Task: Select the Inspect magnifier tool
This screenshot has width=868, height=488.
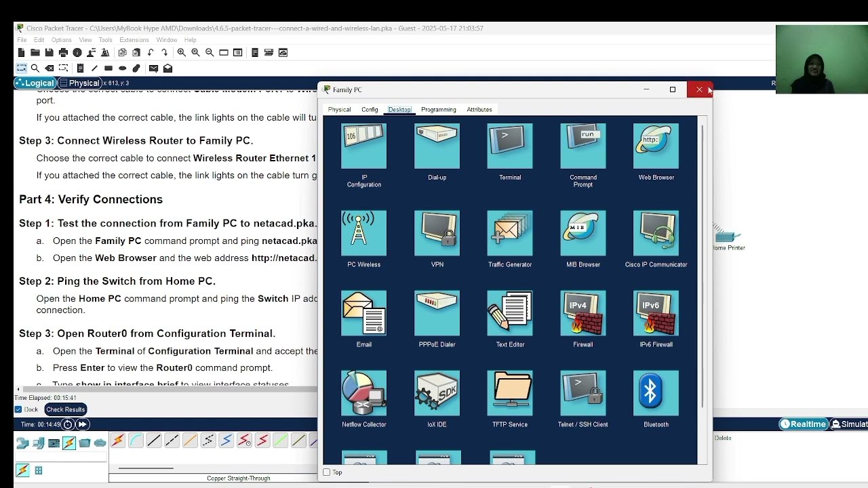Action: pos(35,68)
